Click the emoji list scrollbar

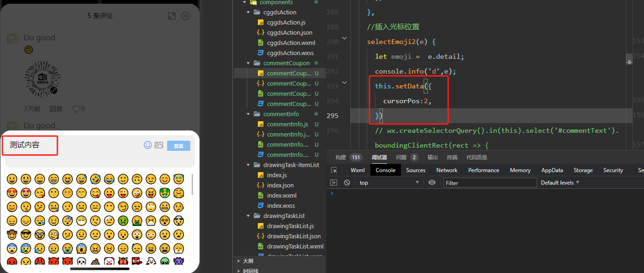click(x=192, y=185)
